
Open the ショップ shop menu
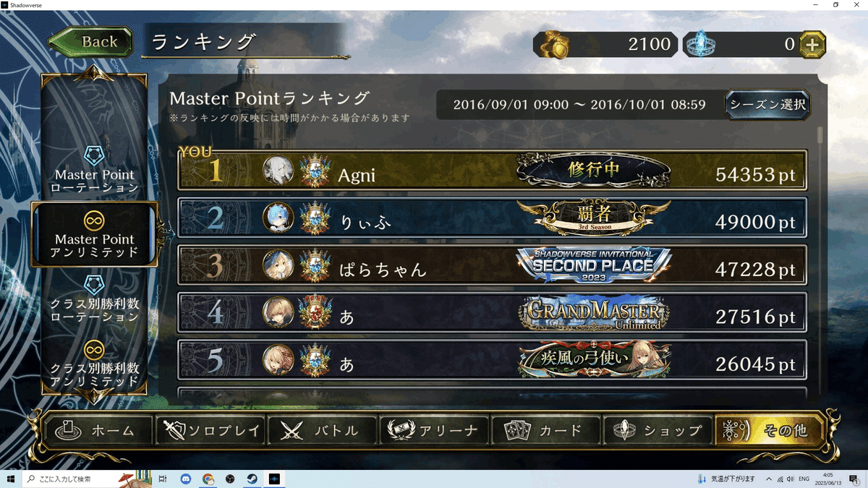[657, 431]
